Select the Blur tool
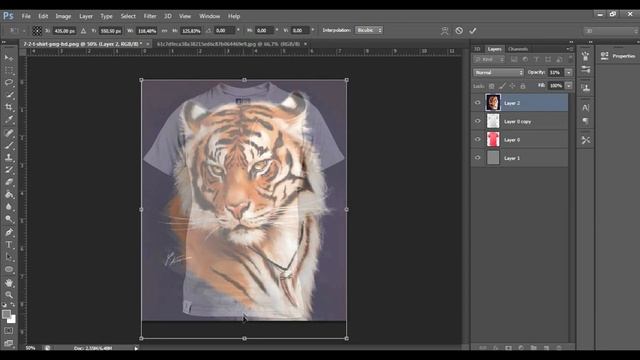Screen dimensions: 640x360 click(x=9, y=207)
